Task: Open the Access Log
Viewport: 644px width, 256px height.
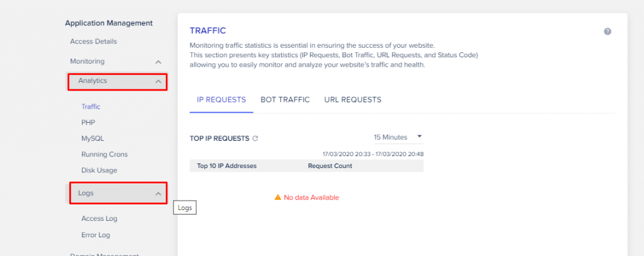Action: click(99, 219)
